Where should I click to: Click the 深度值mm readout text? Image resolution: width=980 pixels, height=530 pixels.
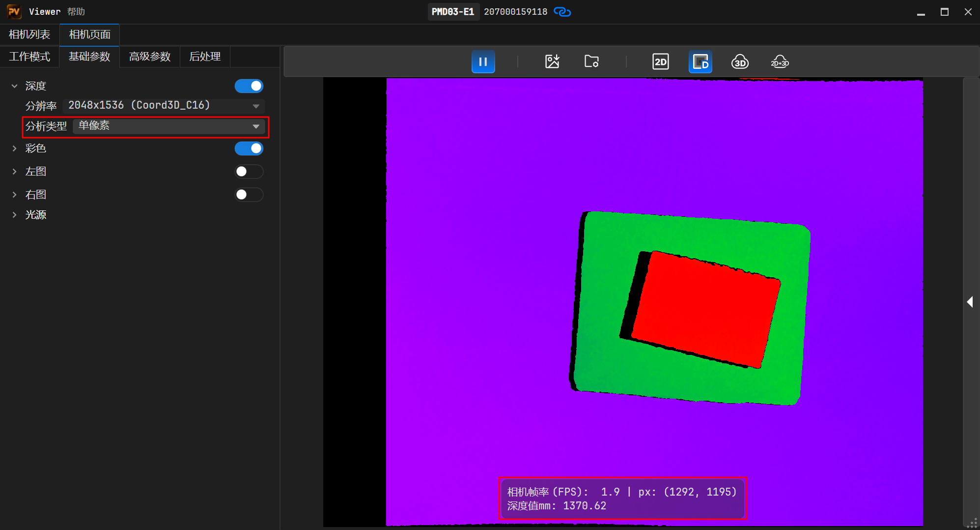[x=557, y=506]
